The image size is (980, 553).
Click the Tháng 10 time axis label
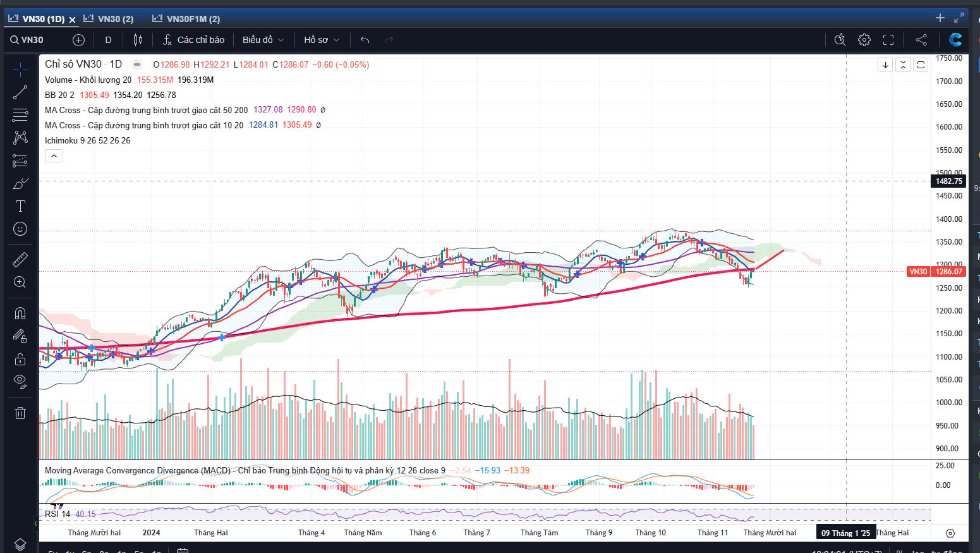coord(650,533)
